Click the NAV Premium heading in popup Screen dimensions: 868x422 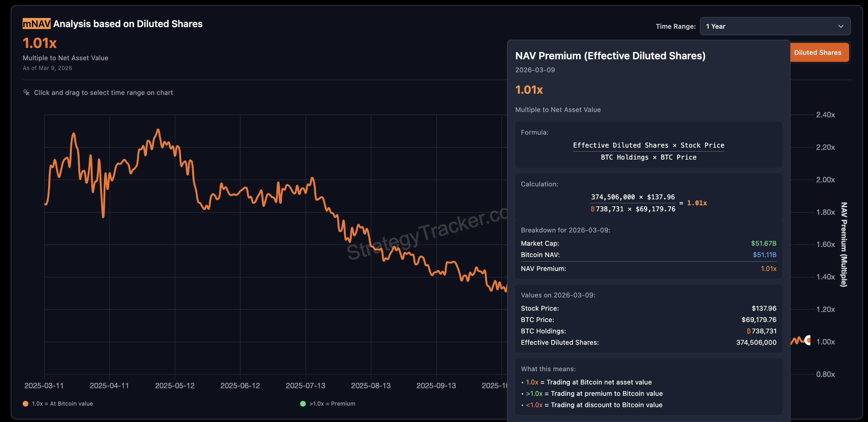(611, 56)
